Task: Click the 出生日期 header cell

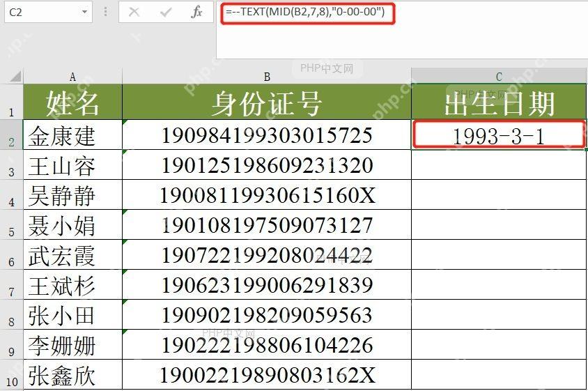Action: point(499,102)
